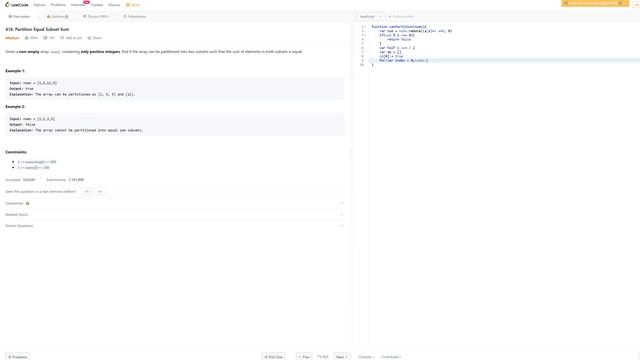Switch to the Solution tab

click(x=58, y=17)
